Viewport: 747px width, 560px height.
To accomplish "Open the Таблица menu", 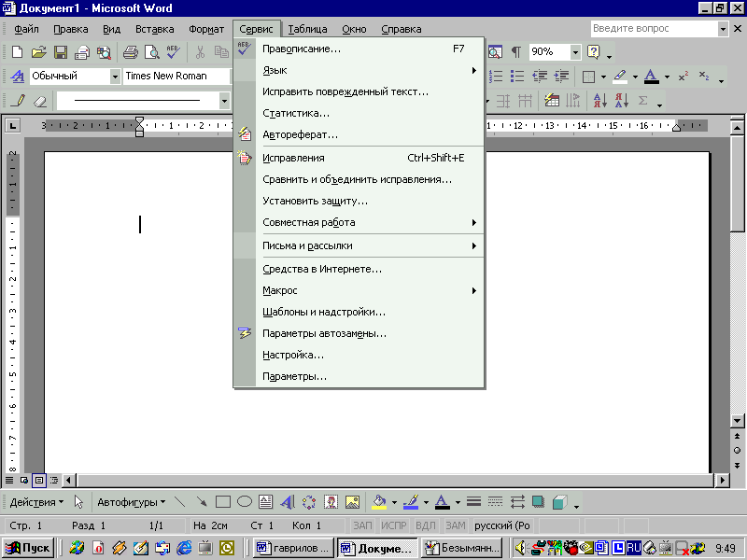I will [307, 29].
